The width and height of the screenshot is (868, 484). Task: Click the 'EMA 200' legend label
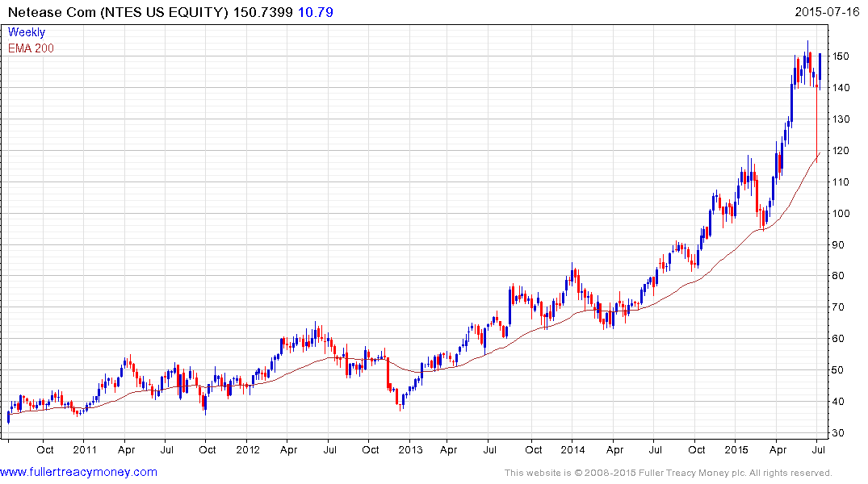point(31,48)
